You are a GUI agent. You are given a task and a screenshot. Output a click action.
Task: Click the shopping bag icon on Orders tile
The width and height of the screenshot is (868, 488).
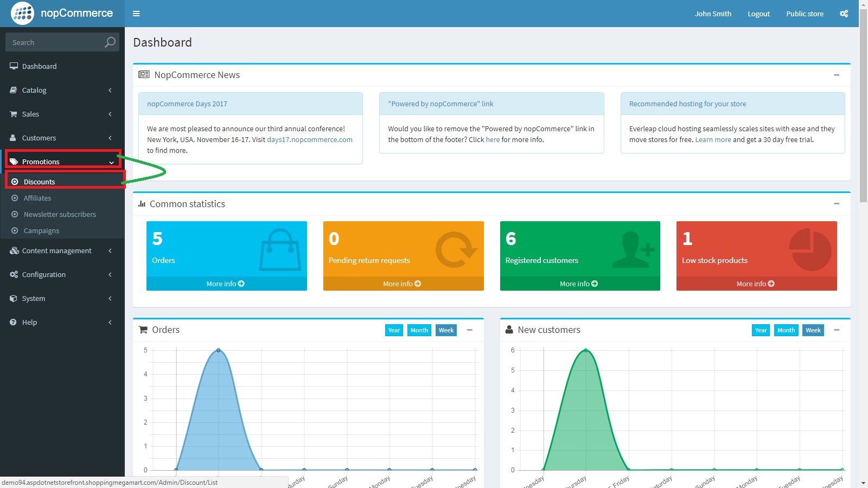click(x=280, y=249)
